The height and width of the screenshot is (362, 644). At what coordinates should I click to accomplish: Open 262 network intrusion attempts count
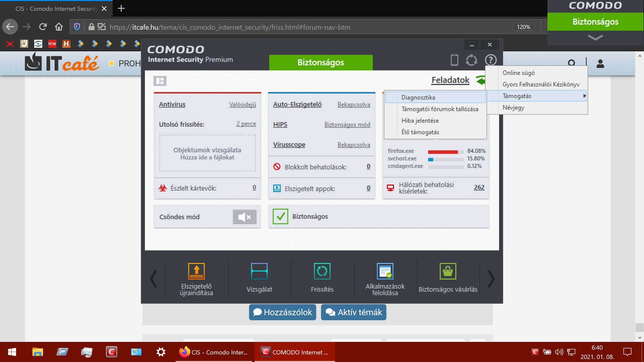[479, 187]
